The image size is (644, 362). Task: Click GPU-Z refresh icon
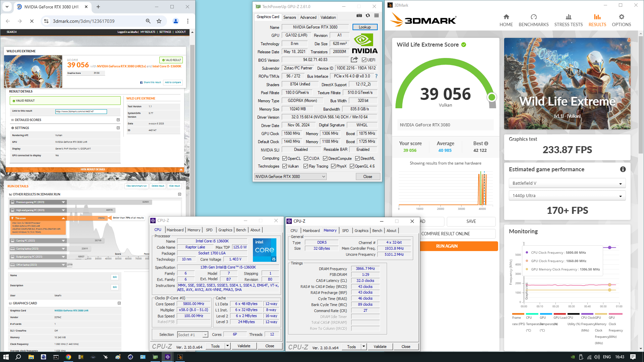(x=368, y=15)
